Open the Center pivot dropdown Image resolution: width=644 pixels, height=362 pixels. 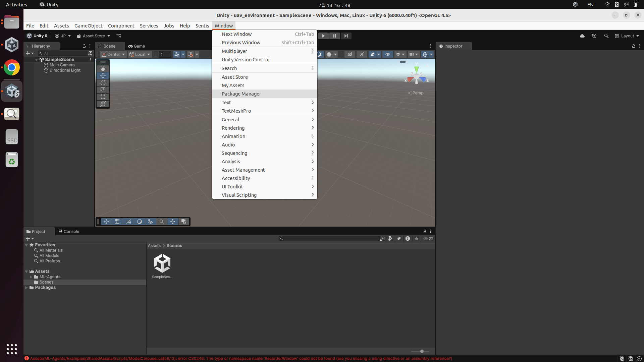tap(114, 54)
